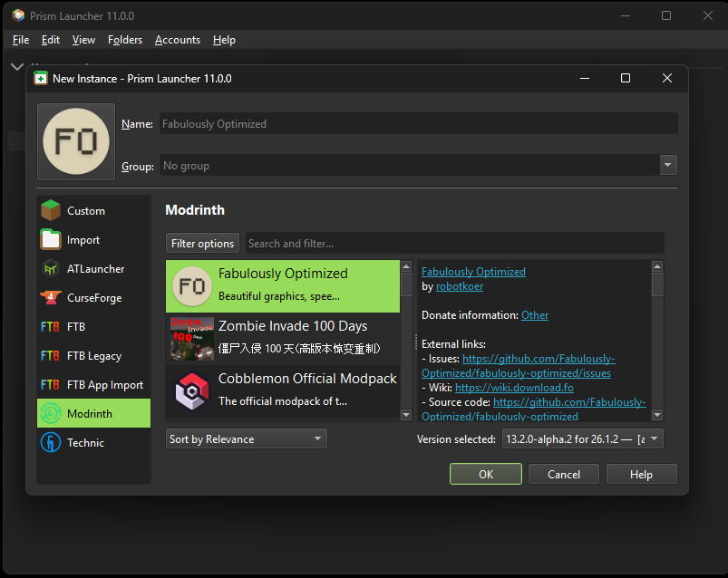Click the Name input field
This screenshot has width=728, height=578.
[418, 123]
